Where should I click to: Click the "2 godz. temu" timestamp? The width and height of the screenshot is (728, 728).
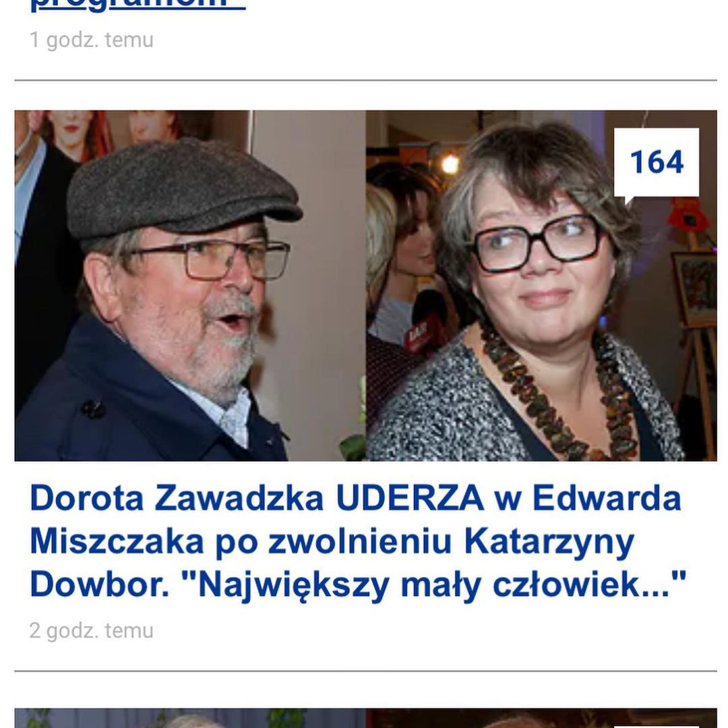point(92,631)
